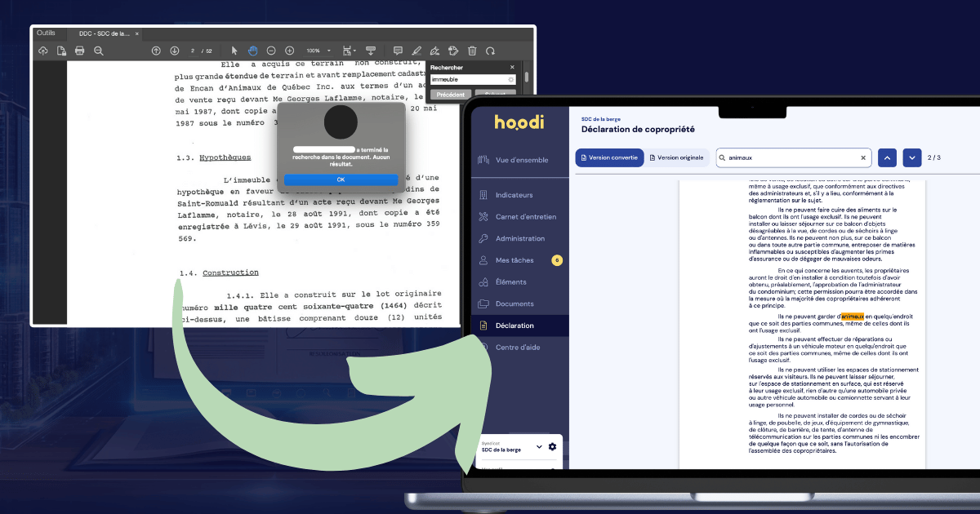Open Centre d'aide in hoodi sidebar
Image resolution: width=980 pixels, height=514 pixels.
coord(518,348)
